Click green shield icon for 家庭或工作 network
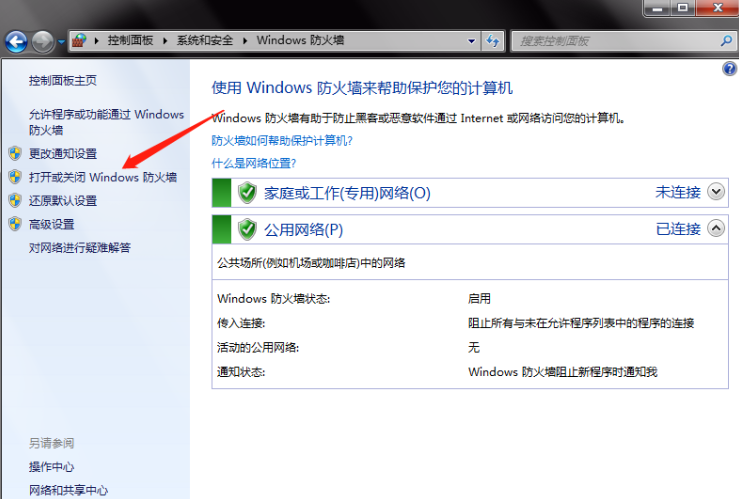 pos(247,193)
